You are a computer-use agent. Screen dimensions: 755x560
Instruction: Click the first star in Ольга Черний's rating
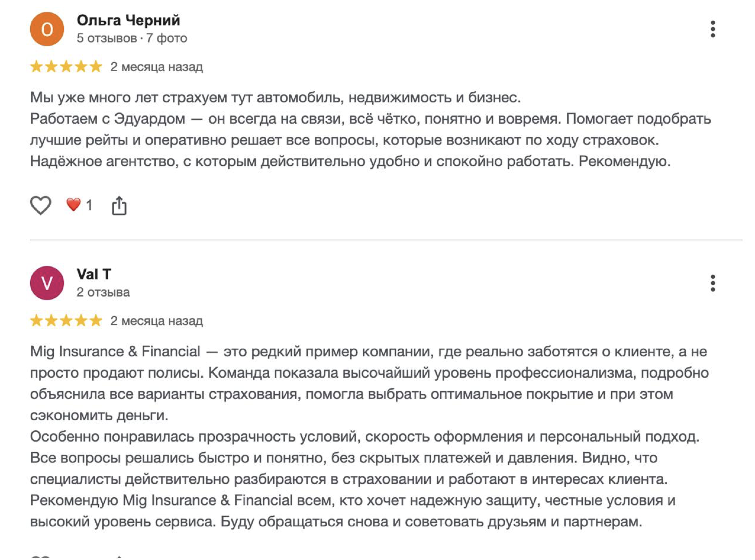(x=36, y=67)
